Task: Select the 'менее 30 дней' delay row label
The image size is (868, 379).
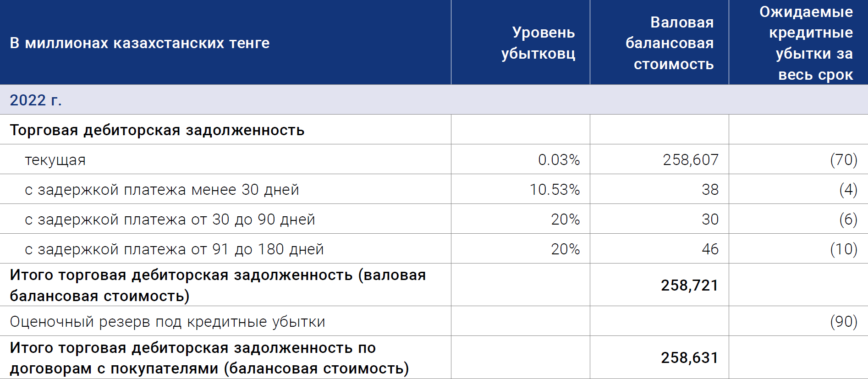Action: (x=162, y=189)
